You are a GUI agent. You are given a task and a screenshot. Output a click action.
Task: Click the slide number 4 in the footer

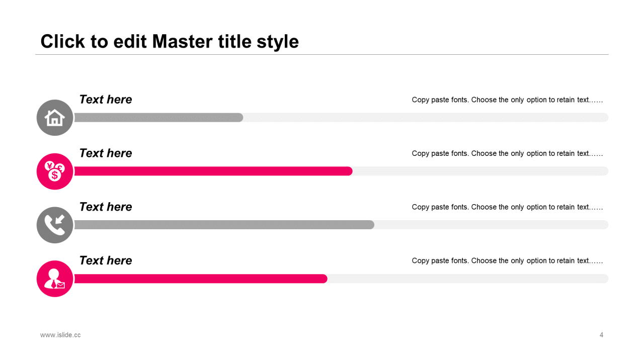tap(601, 335)
